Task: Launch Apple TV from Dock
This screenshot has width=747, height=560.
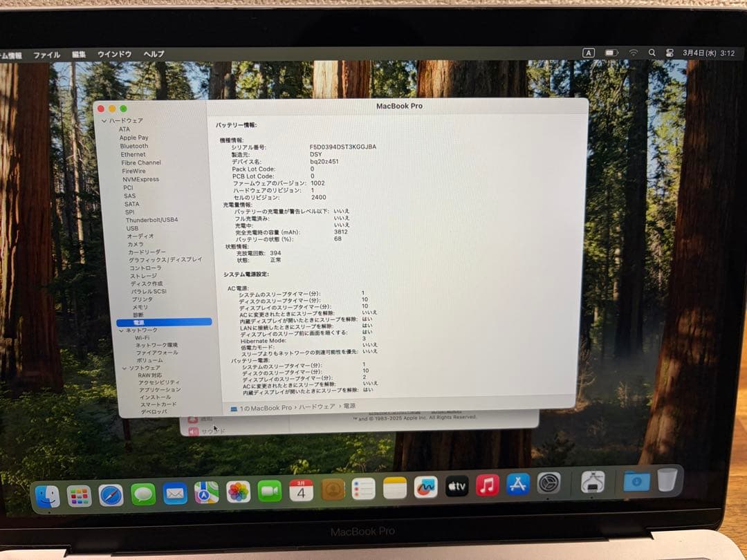Action: pyautogui.click(x=457, y=486)
